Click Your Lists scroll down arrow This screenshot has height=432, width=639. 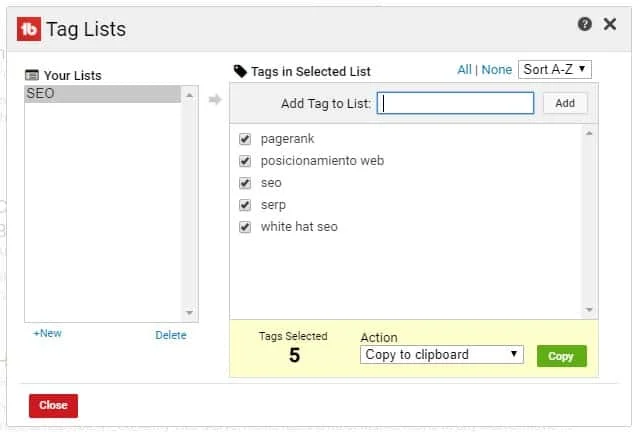point(189,313)
